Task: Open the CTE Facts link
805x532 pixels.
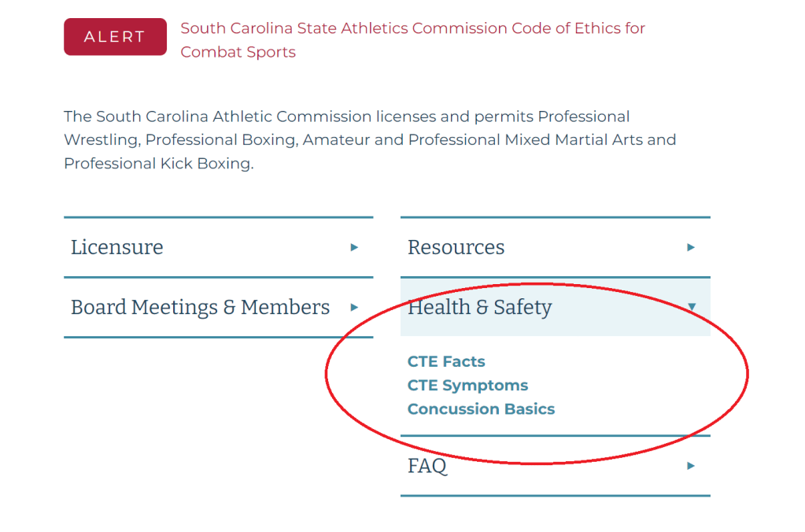Action: click(x=446, y=362)
